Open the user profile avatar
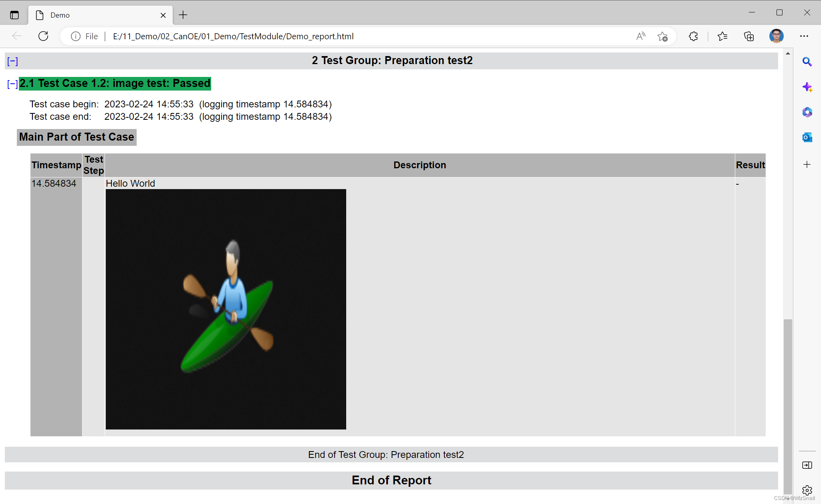 click(x=776, y=36)
